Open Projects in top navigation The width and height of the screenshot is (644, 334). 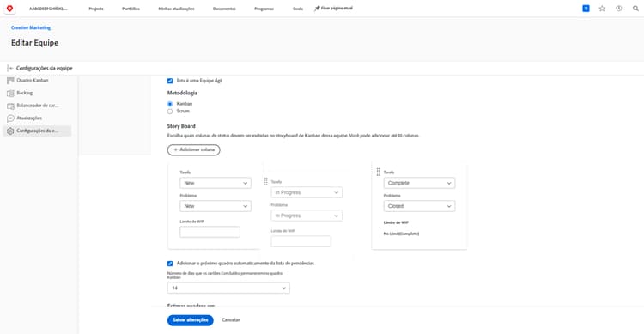[96, 9]
